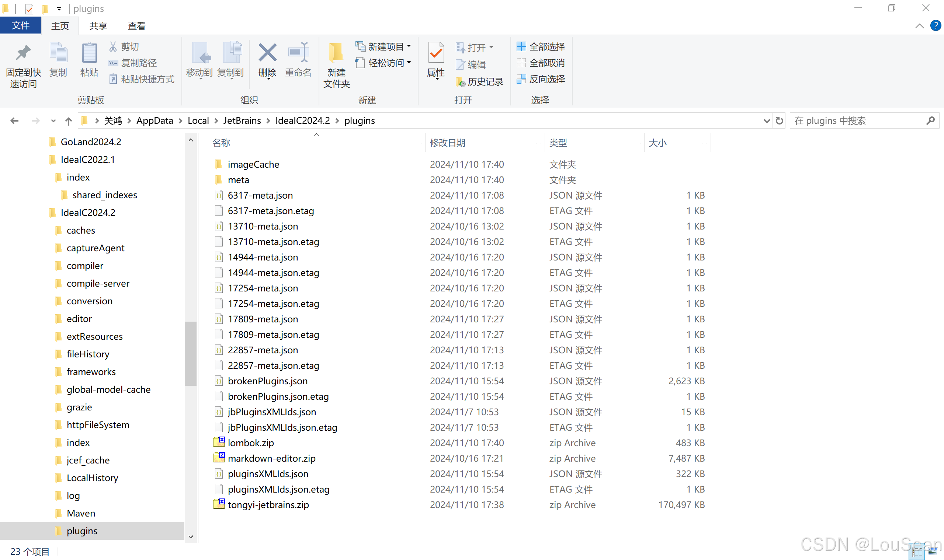This screenshot has height=560, width=944.
Task: Click the up-one-level arrow
Action: 68,121
